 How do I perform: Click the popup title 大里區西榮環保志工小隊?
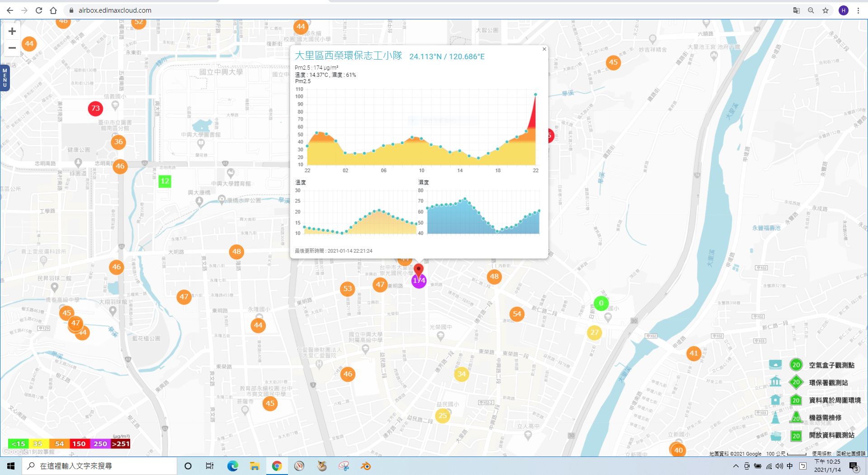[348, 56]
